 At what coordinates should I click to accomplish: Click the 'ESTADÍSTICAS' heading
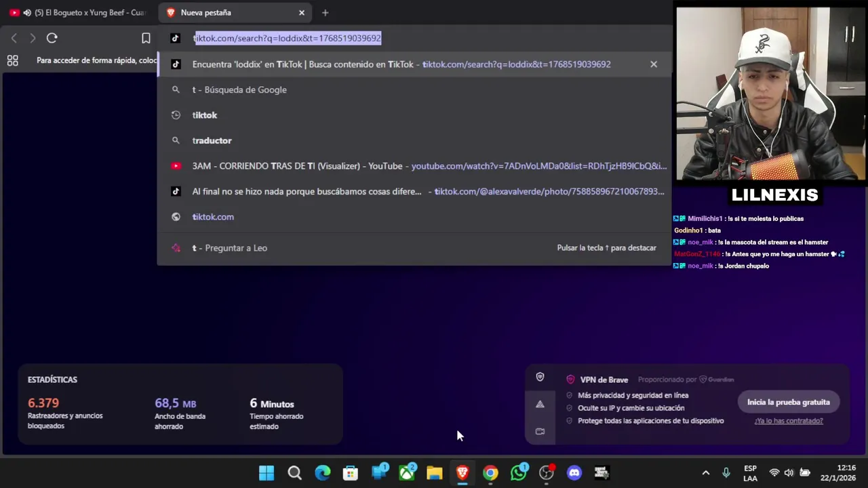[x=52, y=380]
